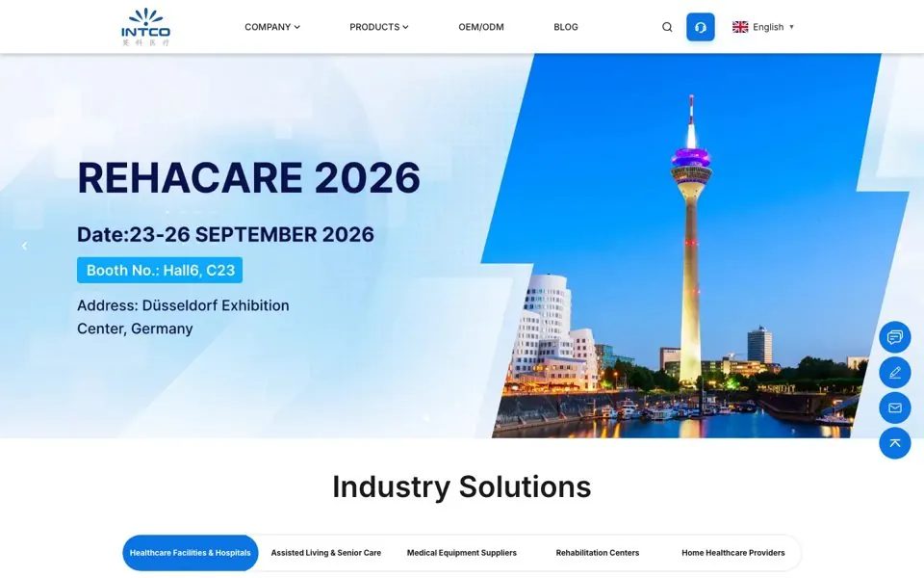
Task: Go to previous banner slide arrow
Action: pos(24,246)
